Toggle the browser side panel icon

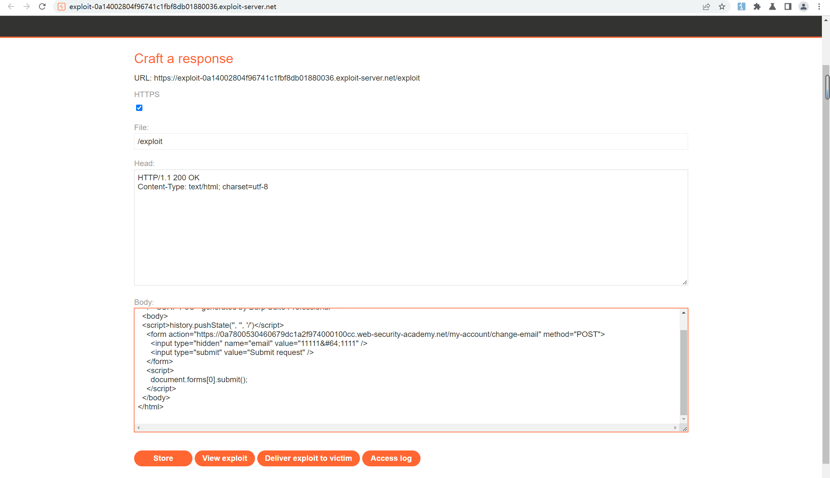788,7
